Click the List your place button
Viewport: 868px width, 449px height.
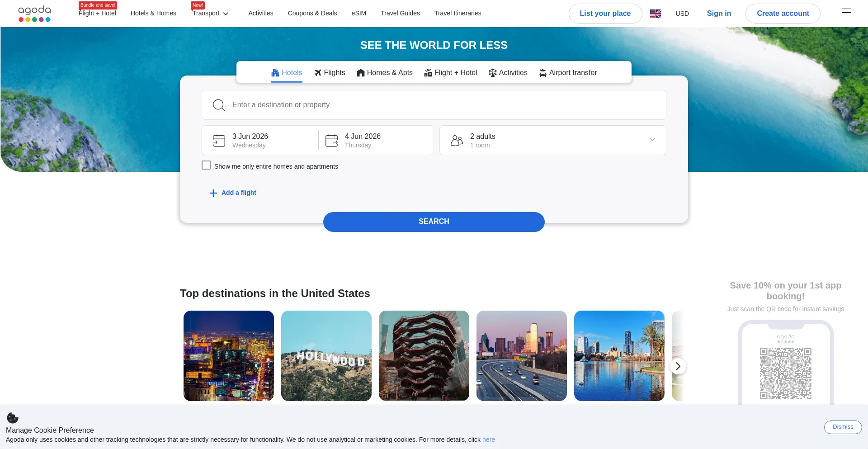605,14
